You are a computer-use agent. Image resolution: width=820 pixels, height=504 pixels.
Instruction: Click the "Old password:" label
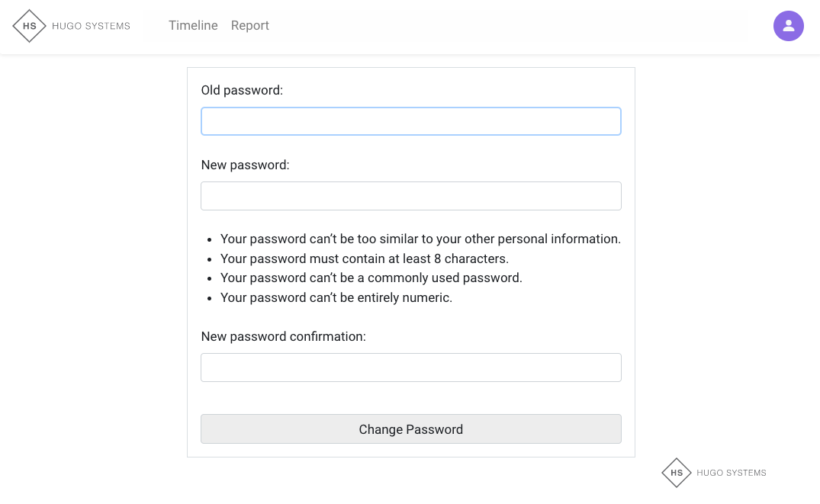(242, 90)
